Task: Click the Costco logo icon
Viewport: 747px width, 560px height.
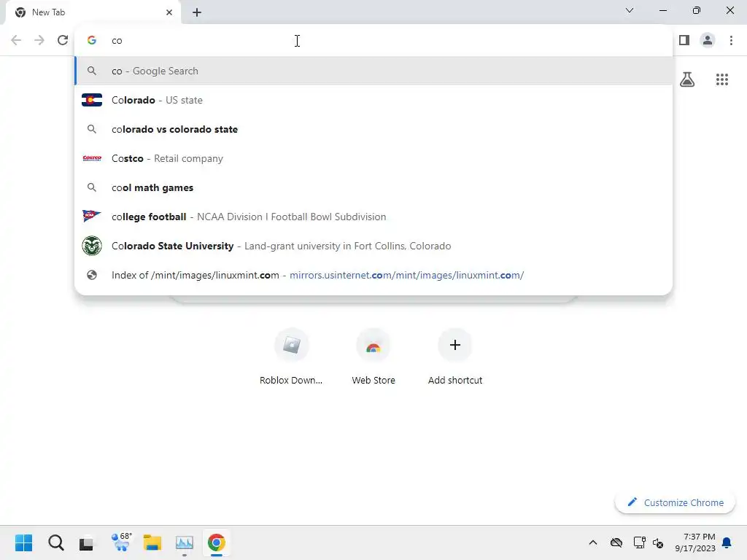Action: [92, 158]
